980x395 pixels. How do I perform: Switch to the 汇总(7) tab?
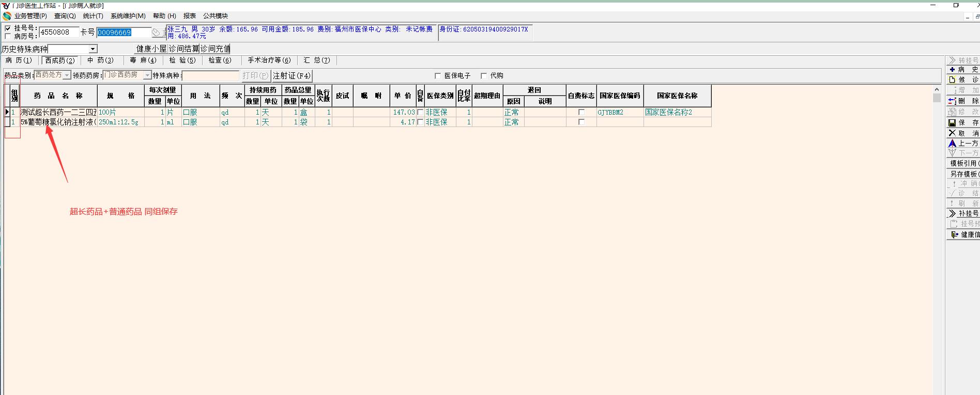pos(317,60)
